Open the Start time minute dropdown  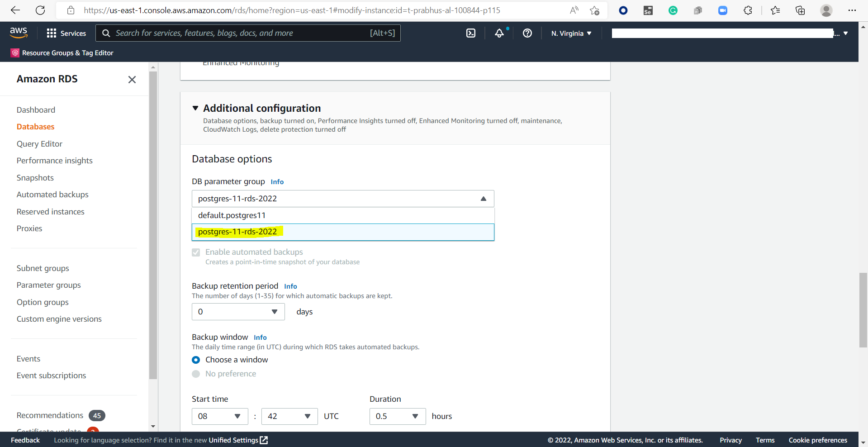tap(289, 416)
